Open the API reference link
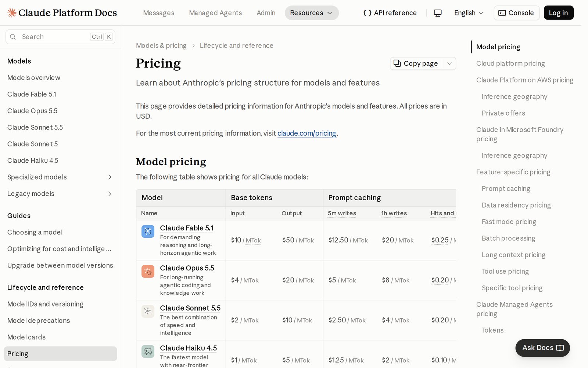 390,13
